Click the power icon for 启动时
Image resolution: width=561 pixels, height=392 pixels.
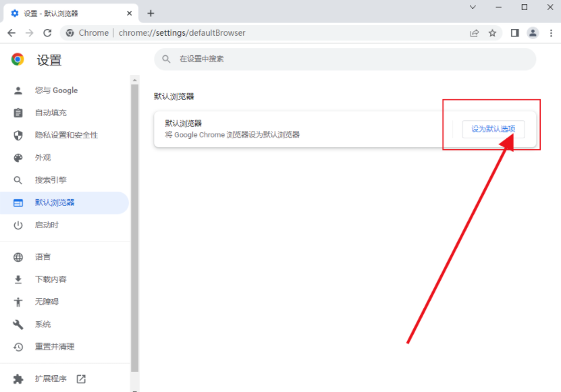pyautogui.click(x=18, y=225)
